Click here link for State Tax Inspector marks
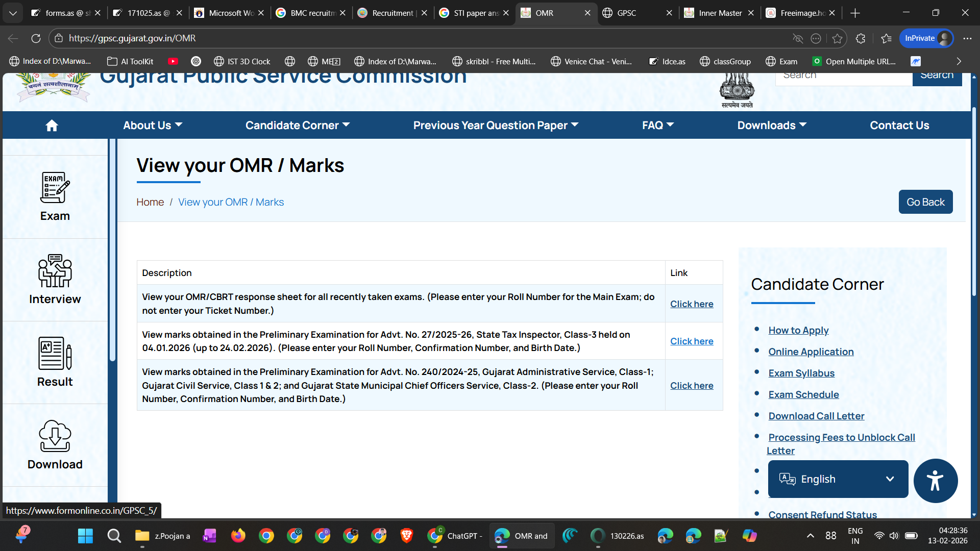The width and height of the screenshot is (980, 551). (692, 341)
